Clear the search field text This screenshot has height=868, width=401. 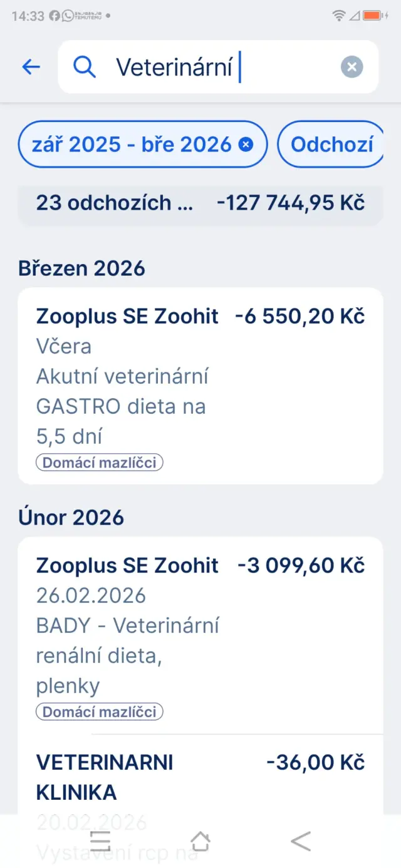point(352,67)
